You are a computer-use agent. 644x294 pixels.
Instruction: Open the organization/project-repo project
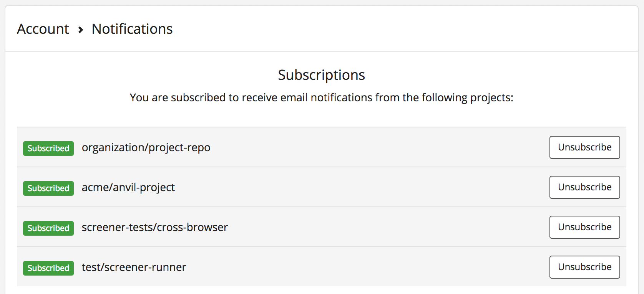(x=146, y=147)
